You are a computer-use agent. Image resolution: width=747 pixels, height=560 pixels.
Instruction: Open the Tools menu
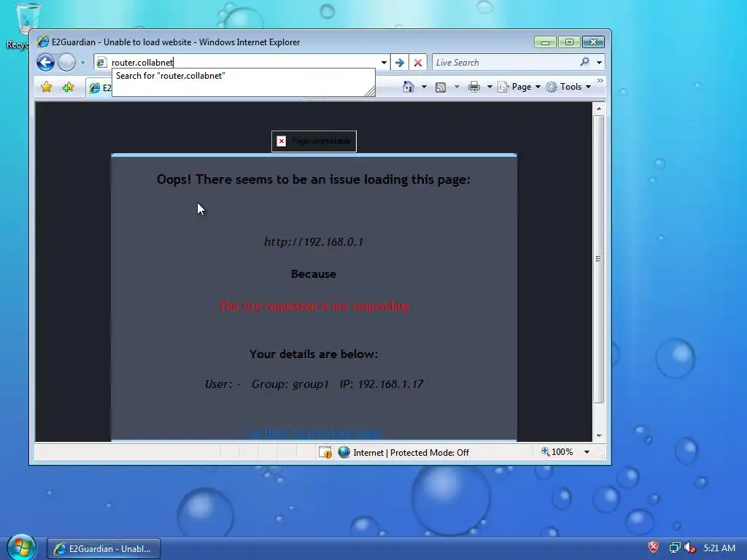tap(569, 87)
